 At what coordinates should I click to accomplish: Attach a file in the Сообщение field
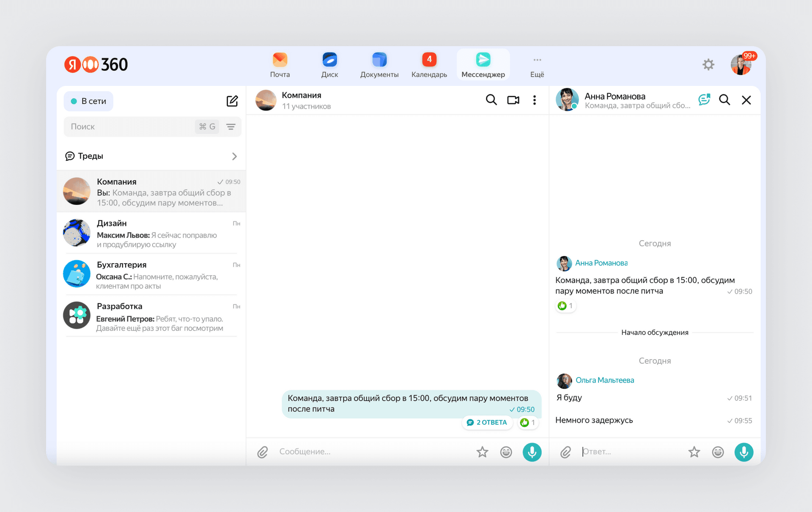click(263, 452)
